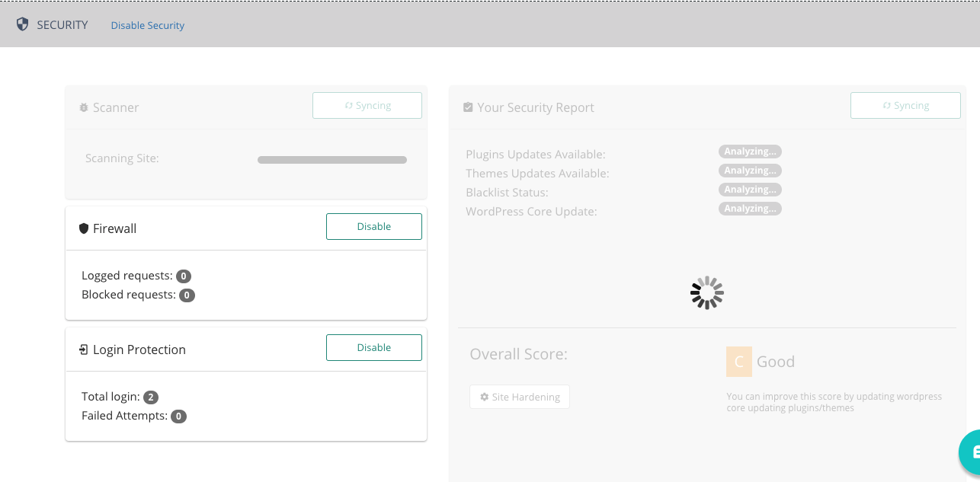Click the Security shield icon in header
980x482 pixels.
tap(23, 24)
